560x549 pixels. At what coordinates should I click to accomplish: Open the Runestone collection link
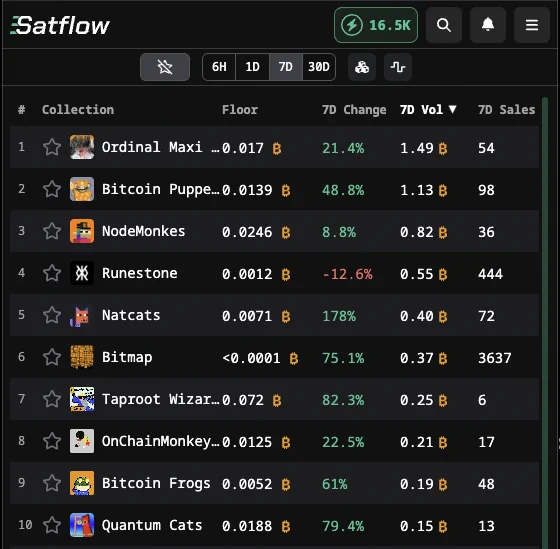coord(140,273)
